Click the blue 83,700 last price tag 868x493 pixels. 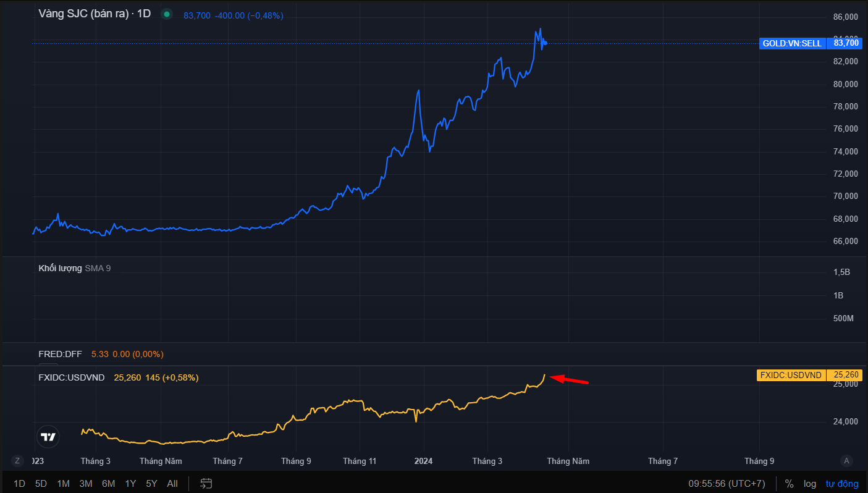pos(846,43)
